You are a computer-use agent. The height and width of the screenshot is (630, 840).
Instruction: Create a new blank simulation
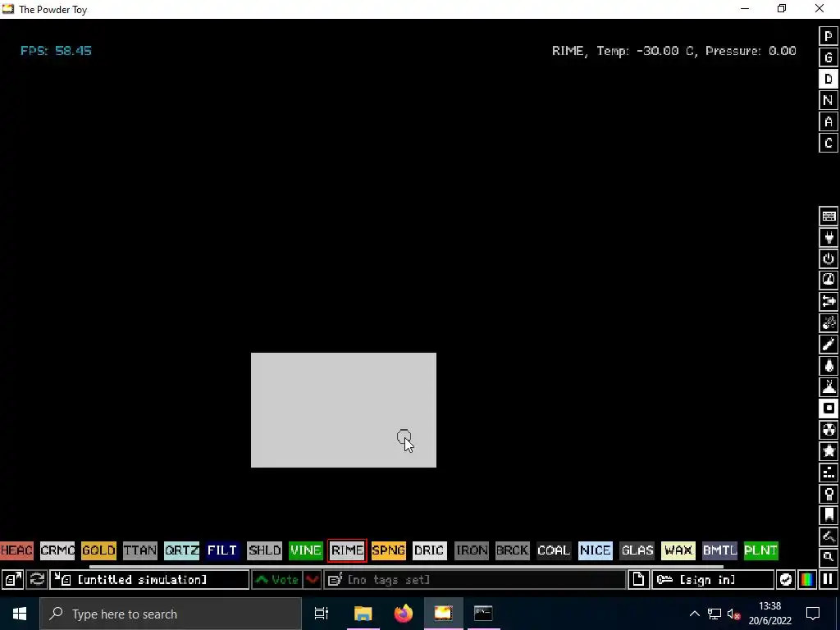coord(638,580)
